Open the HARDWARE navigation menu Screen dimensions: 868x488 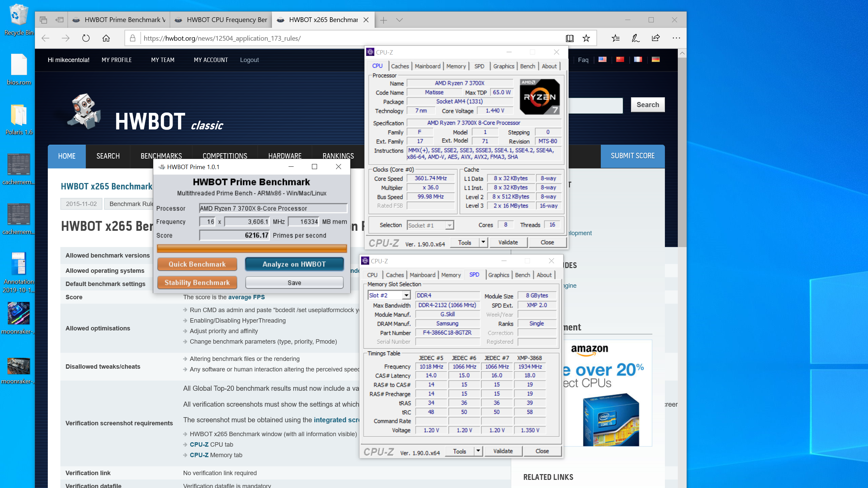coord(285,156)
